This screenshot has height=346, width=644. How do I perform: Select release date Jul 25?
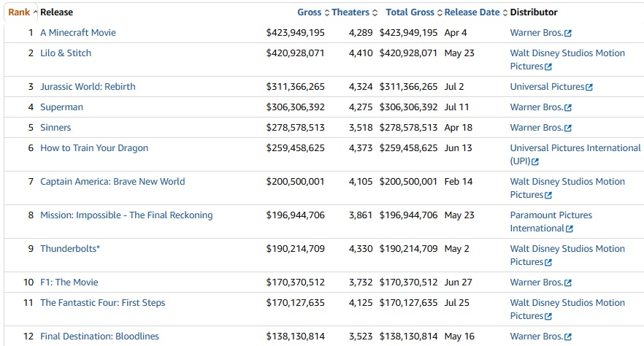coord(457,304)
